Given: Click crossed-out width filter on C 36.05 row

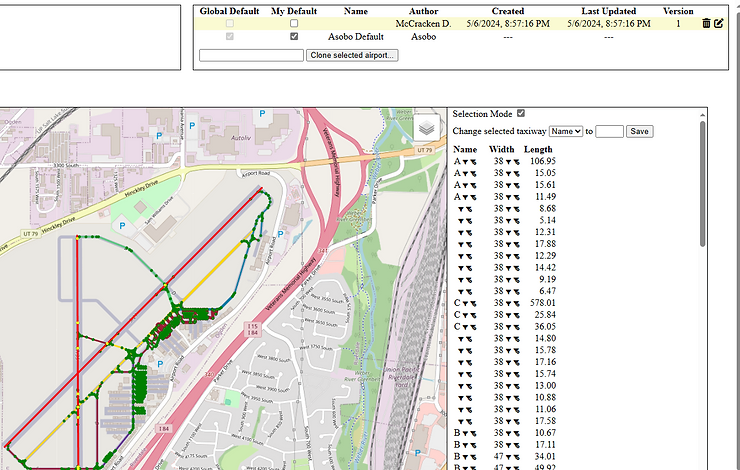Looking at the screenshot, I should click(516, 327).
